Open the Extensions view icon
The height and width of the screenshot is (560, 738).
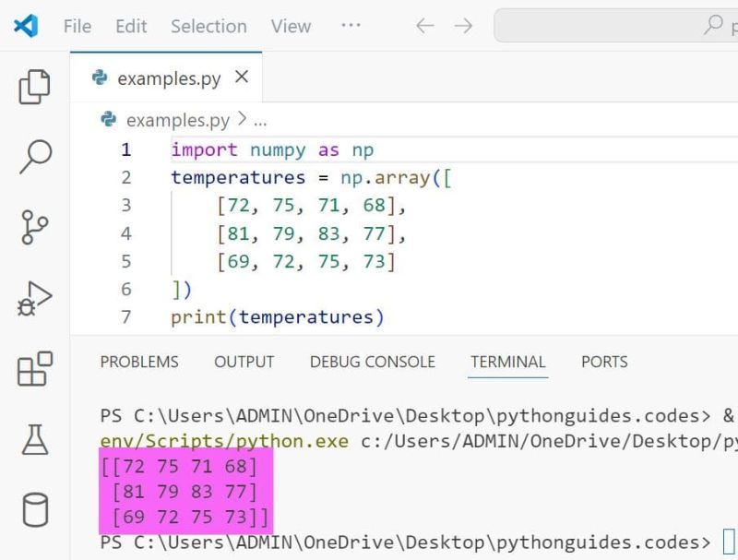pos(33,368)
